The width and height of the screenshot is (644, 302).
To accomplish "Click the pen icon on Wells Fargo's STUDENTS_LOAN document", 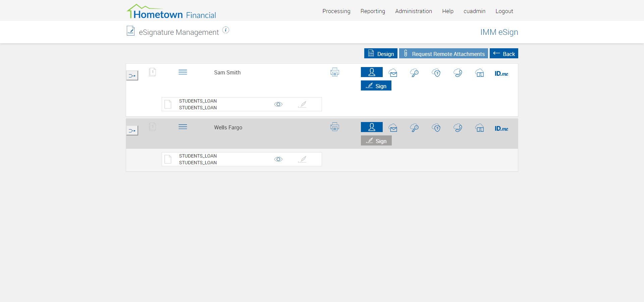I will pyautogui.click(x=302, y=159).
